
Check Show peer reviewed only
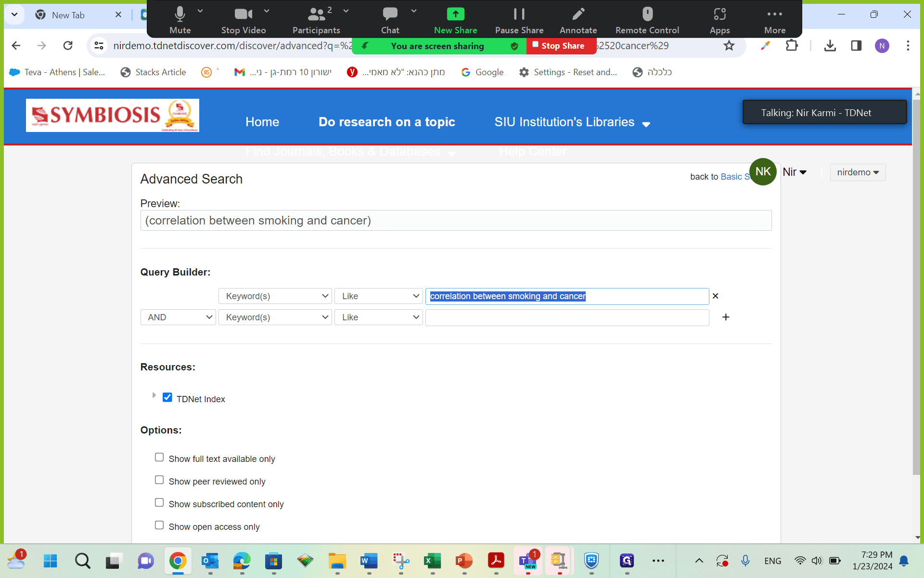click(159, 480)
